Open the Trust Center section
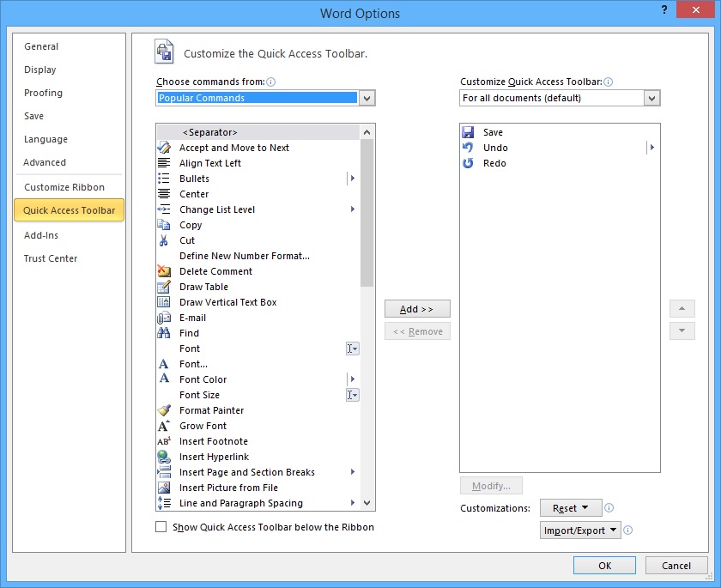Viewport: 721px width, 588px height. 50,258
